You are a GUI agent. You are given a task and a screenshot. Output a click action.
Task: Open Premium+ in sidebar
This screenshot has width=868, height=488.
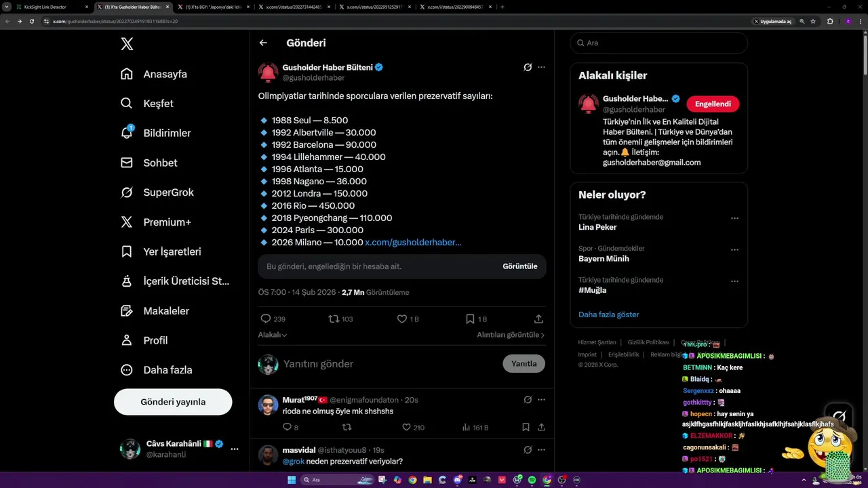[156, 222]
